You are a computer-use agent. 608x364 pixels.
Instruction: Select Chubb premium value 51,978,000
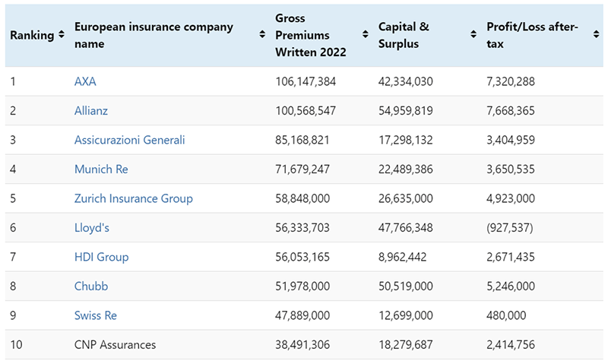pos(302,286)
